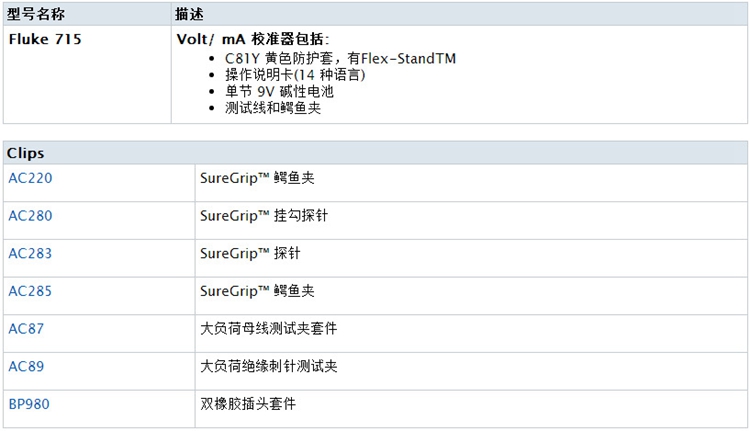Screen dimensions: 750x431
Task: Open the BP980 accessory link
Action: [29, 404]
